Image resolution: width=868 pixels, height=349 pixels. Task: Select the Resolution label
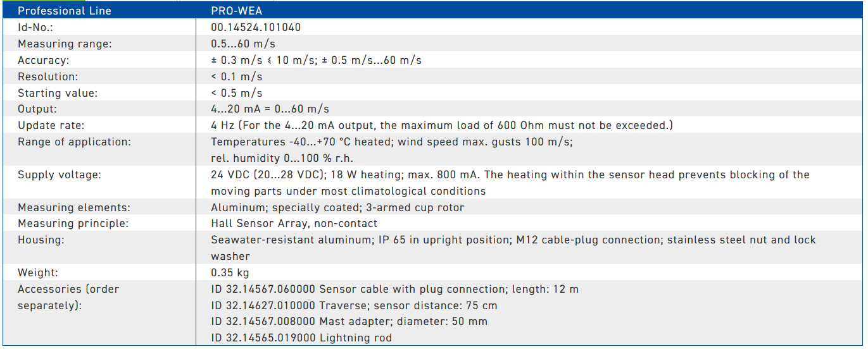pos(48,77)
